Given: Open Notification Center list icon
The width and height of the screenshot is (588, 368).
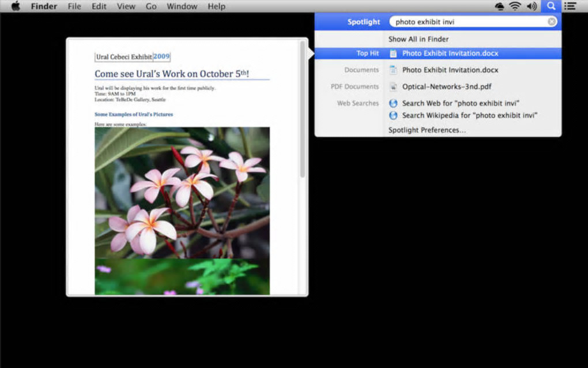Looking at the screenshot, I should point(570,6).
